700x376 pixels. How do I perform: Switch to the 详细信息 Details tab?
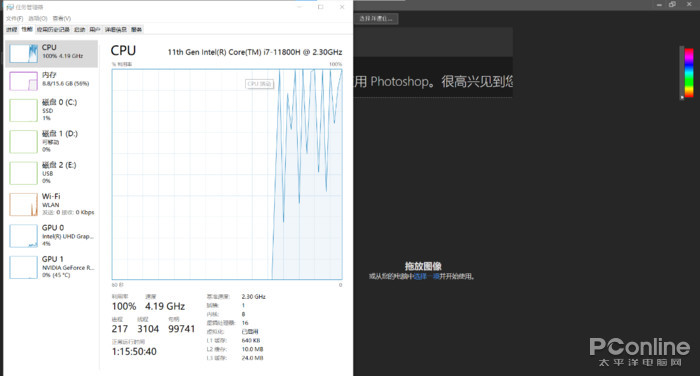click(x=116, y=29)
